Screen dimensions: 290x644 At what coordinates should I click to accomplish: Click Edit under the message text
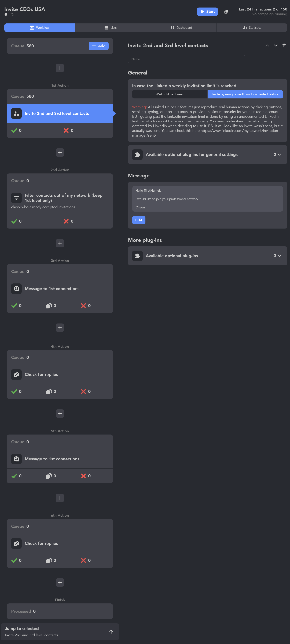pos(138,220)
